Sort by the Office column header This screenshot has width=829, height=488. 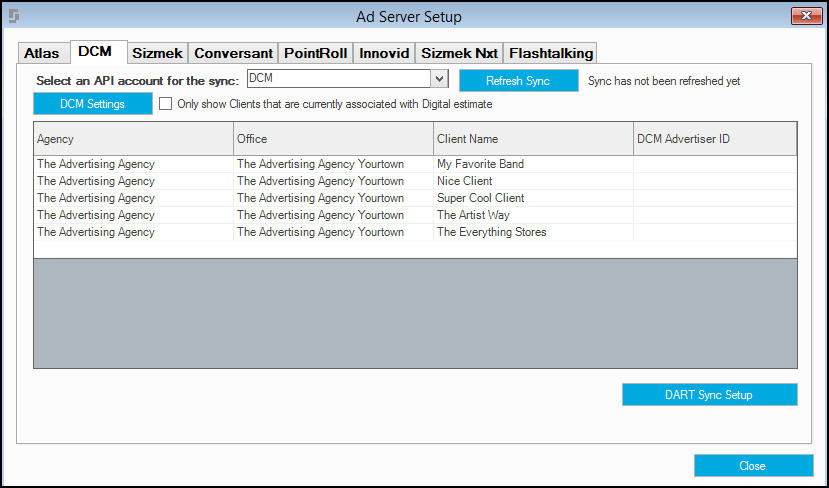333,139
